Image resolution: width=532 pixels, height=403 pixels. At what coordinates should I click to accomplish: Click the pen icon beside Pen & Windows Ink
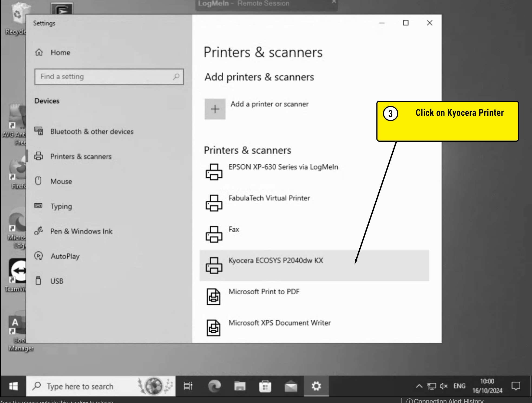[x=38, y=231]
